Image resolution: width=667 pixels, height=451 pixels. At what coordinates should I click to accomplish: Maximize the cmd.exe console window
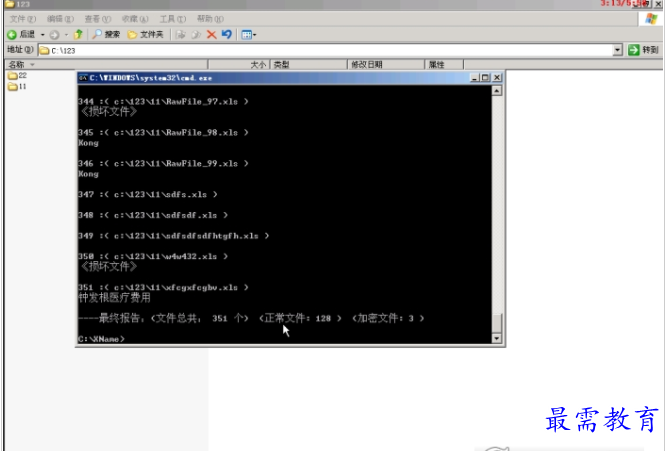[x=485, y=78]
